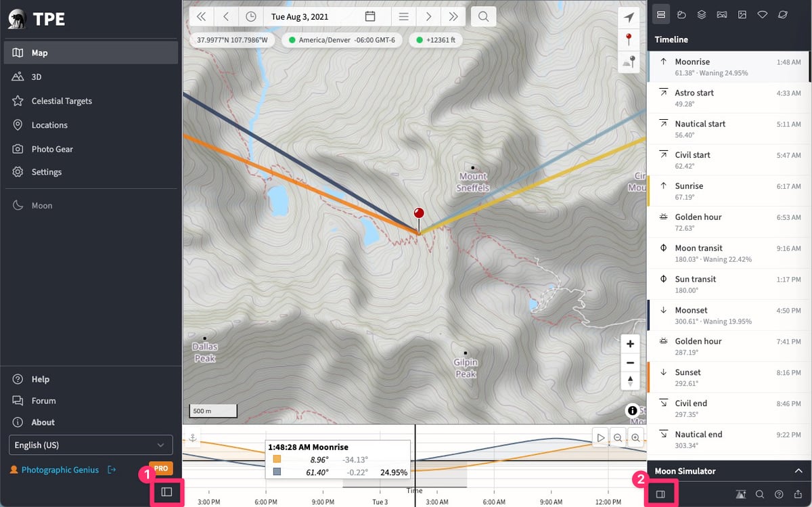
Task: Open the map layers panel tab icon
Action: pyautogui.click(x=702, y=14)
